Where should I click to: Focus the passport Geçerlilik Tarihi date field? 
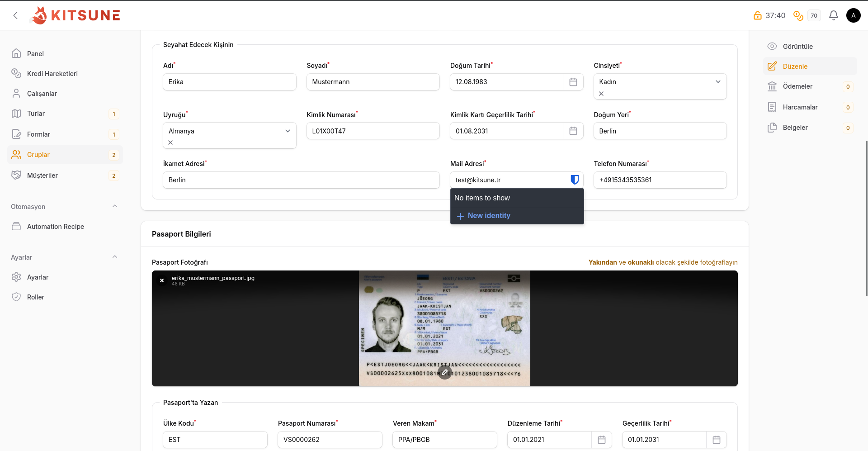(665, 440)
